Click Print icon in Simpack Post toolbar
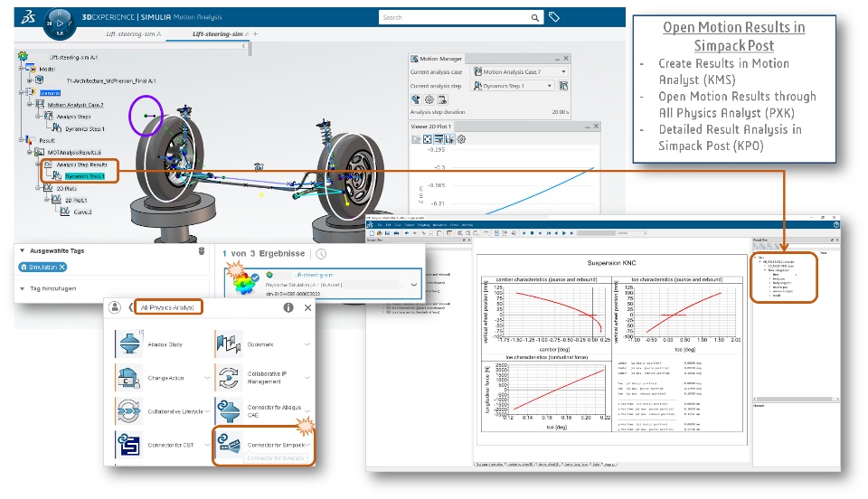 click(x=396, y=233)
